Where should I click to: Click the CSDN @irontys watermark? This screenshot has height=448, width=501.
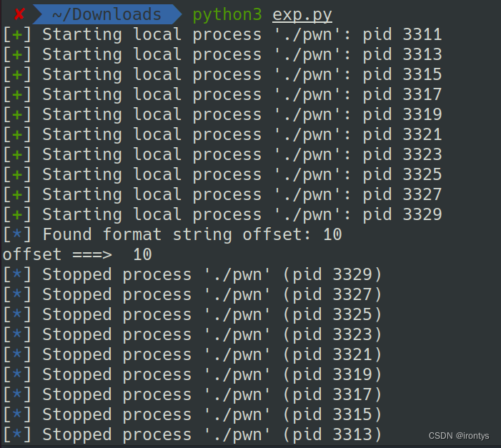(459, 436)
